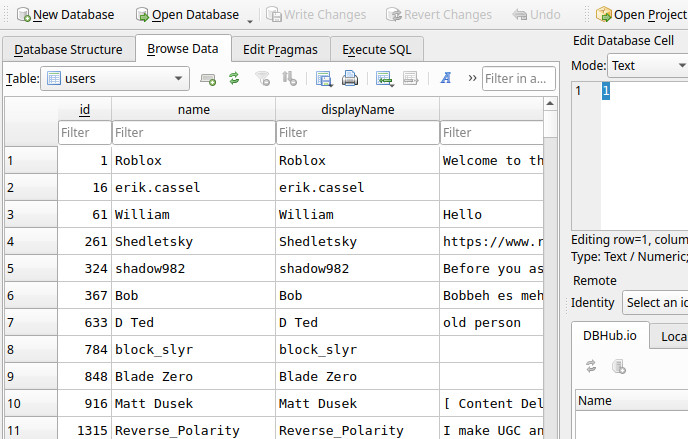This screenshot has height=439, width=688.
Task: Select name cell 'Shedletsky'
Action: (194, 242)
